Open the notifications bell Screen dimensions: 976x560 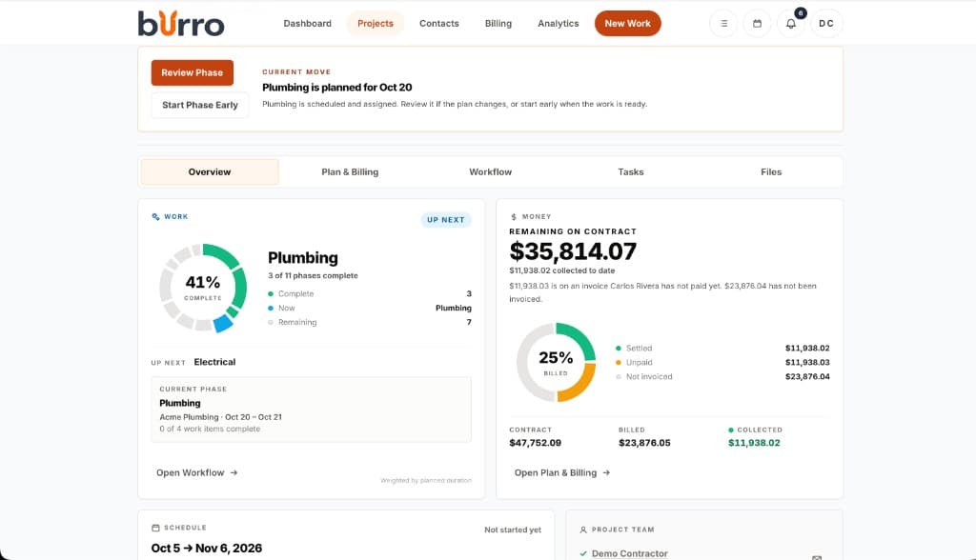pos(790,24)
